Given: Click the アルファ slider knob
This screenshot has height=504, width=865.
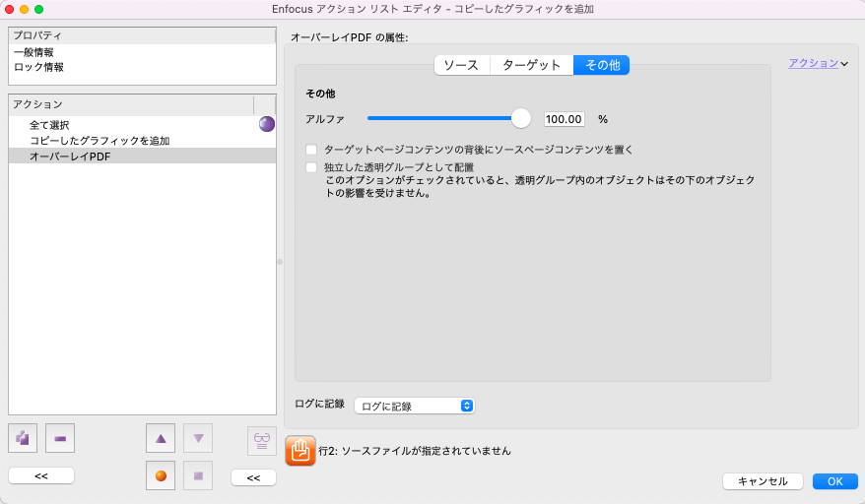Looking at the screenshot, I should [521, 118].
